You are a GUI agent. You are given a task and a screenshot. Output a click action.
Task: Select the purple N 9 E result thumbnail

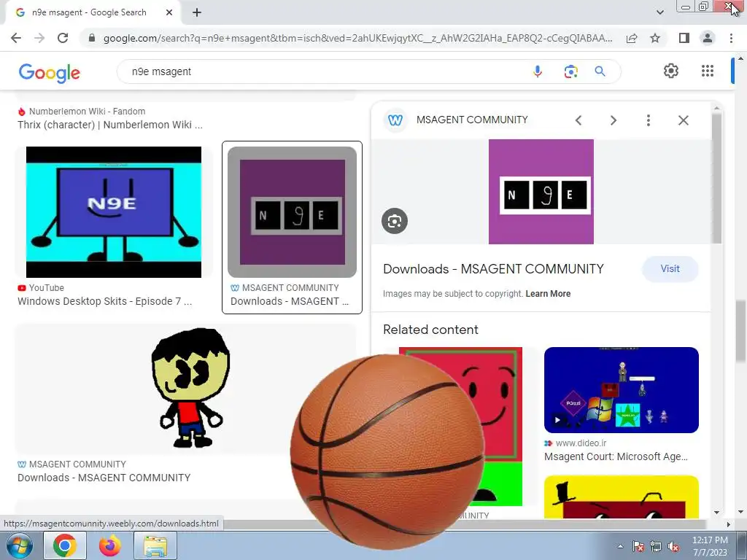pos(292,212)
